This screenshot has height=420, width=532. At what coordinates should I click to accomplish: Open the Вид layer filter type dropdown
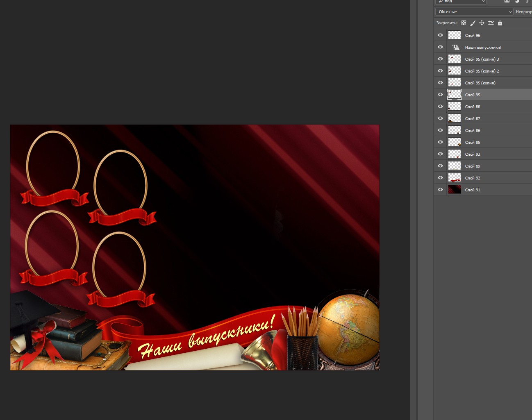461,2
